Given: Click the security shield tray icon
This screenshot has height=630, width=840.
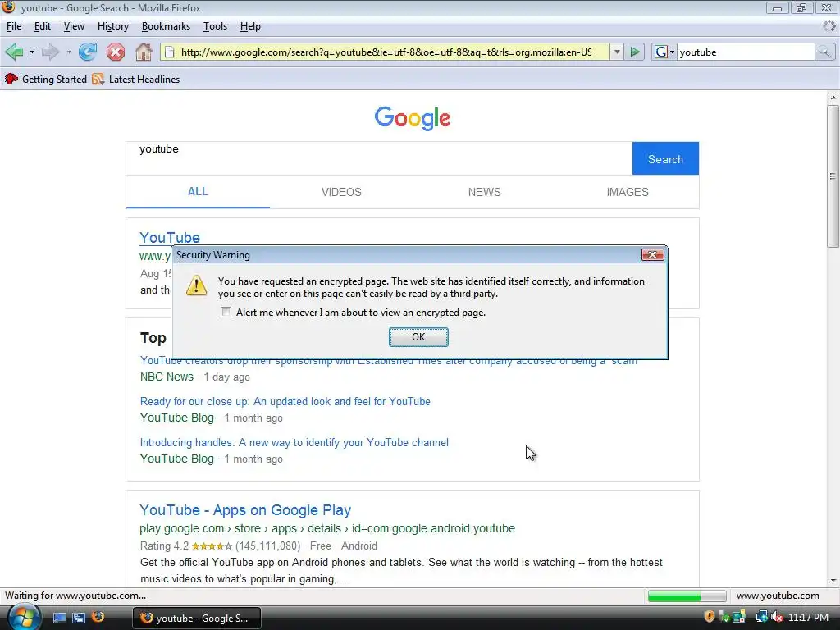Looking at the screenshot, I should point(710,617).
